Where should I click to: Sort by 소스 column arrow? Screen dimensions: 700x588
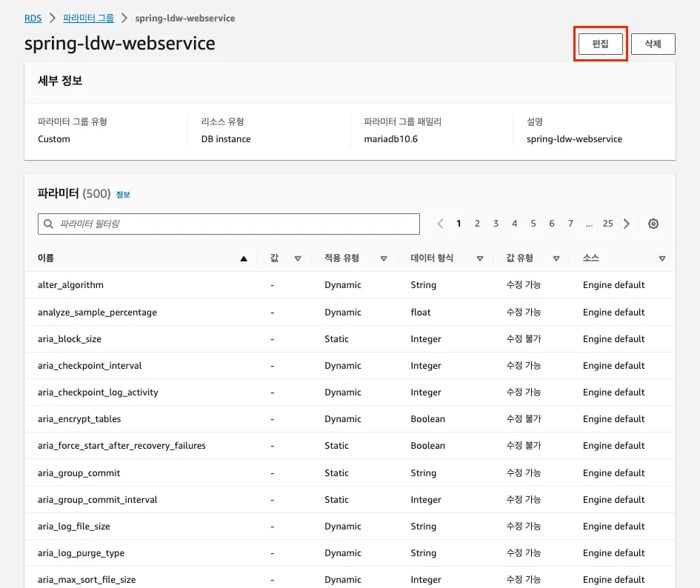click(x=662, y=258)
